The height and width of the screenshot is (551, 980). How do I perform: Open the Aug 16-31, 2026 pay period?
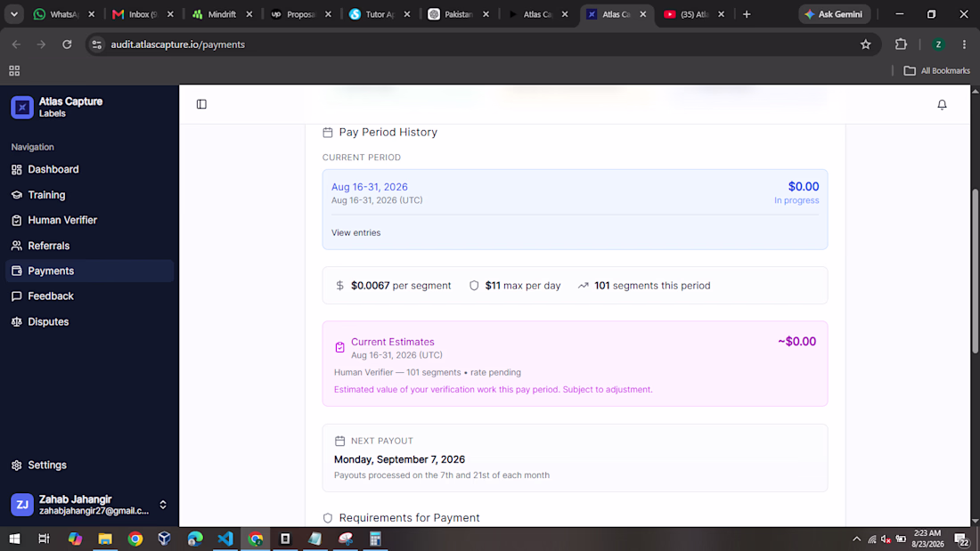pos(370,187)
